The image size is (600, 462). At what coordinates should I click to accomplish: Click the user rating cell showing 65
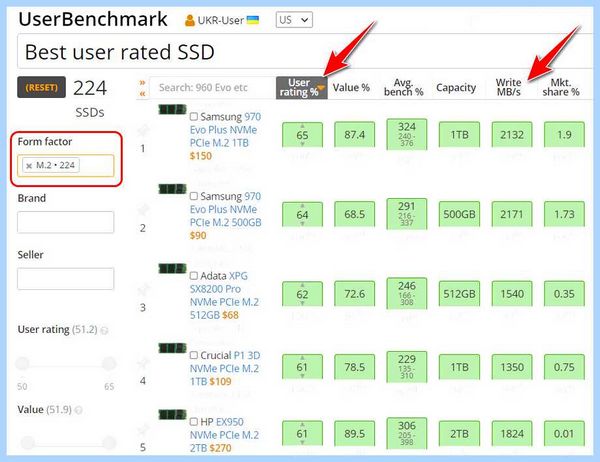(x=302, y=135)
